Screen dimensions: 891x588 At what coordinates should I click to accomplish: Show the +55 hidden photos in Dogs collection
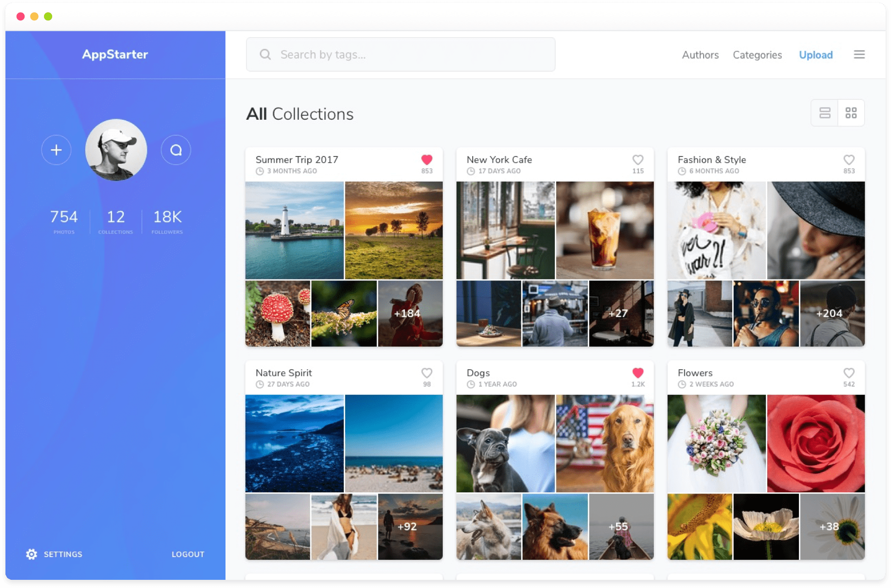tap(618, 526)
